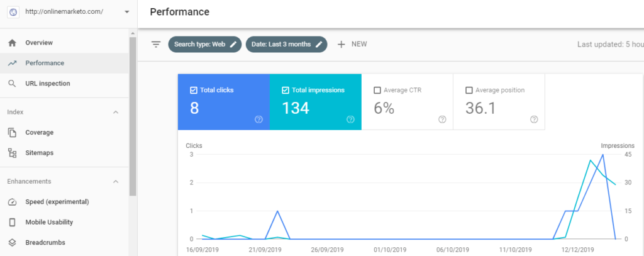Click help icon on Average position card
This screenshot has height=256, width=644.
[x=534, y=120]
